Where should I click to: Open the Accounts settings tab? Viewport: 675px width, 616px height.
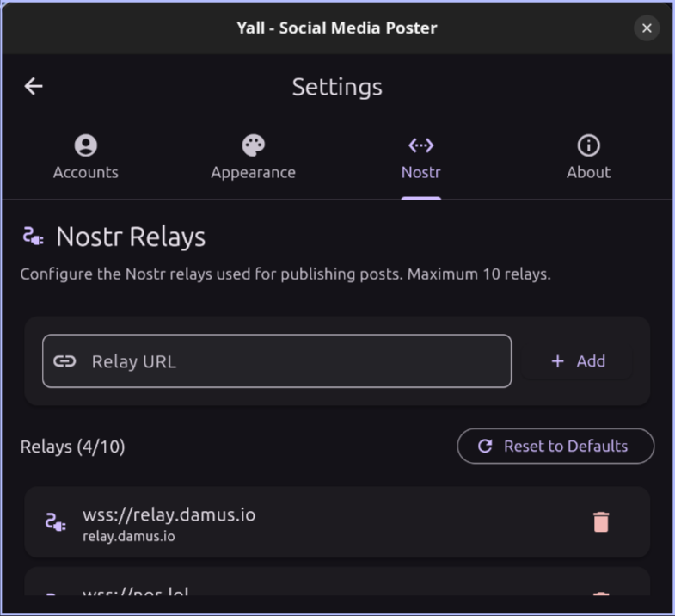86,157
